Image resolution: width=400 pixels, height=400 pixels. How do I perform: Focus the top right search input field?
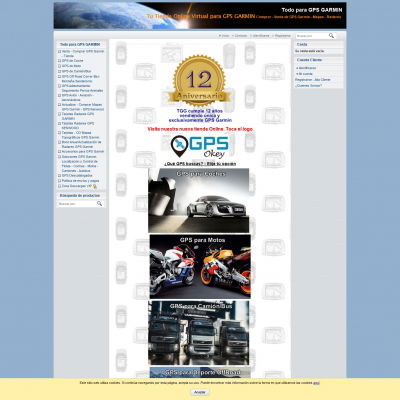click(x=312, y=36)
